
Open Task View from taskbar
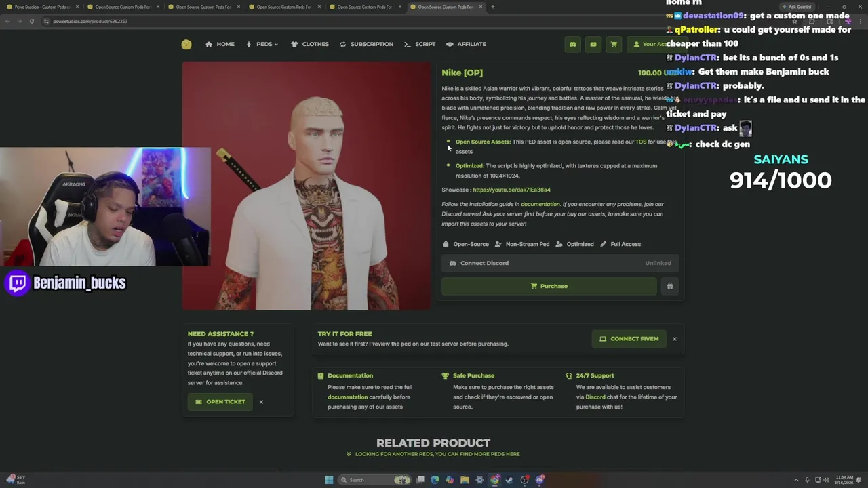click(420, 480)
